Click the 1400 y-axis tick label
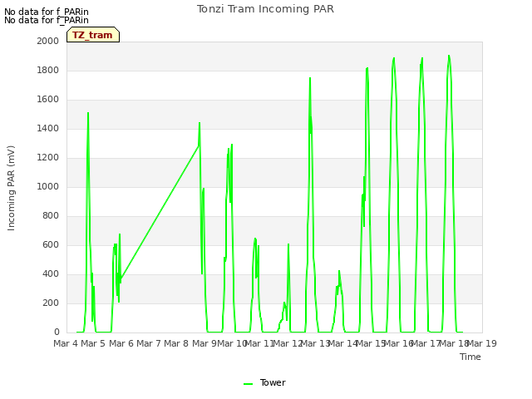Viewport: 532px width, 399px height. tap(48, 129)
